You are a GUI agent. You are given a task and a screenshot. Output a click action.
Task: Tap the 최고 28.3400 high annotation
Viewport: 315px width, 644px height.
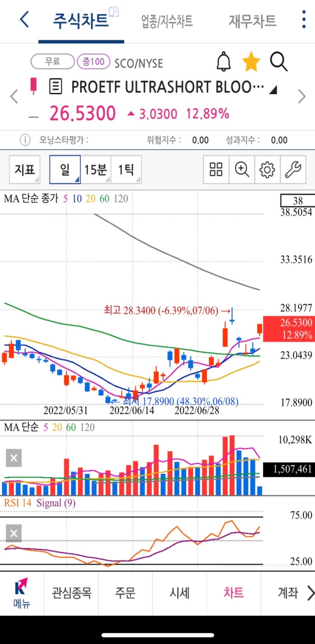tap(168, 311)
